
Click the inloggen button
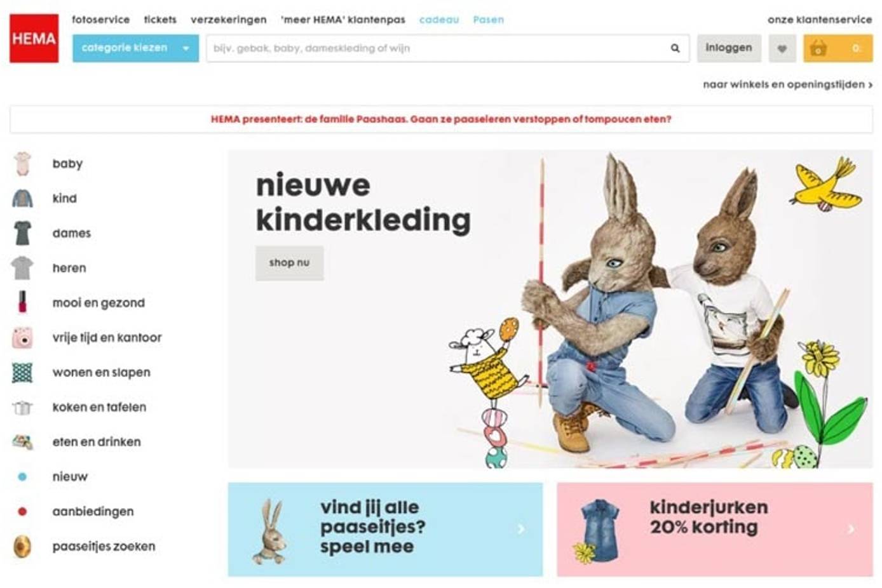[729, 48]
